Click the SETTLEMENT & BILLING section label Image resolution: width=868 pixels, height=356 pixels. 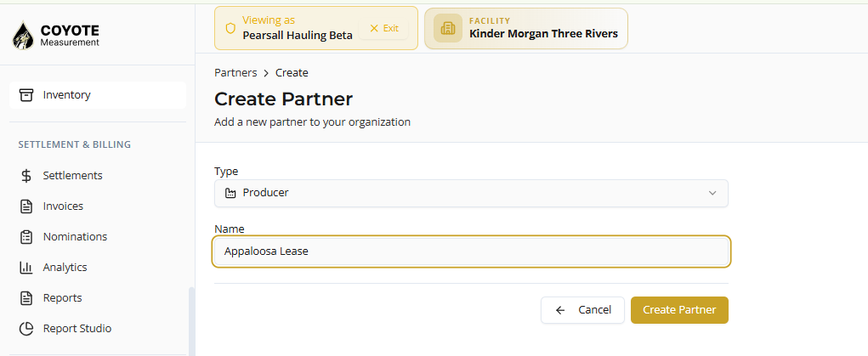pos(75,144)
